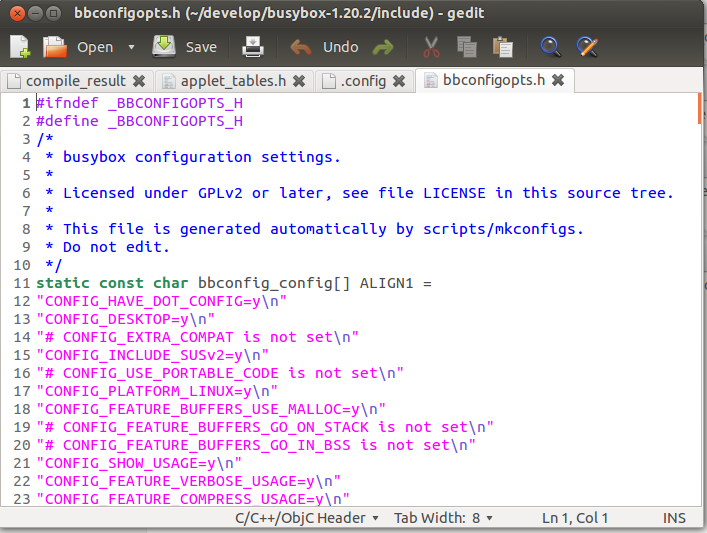Switch to the applet_tables.h tab
The height and width of the screenshot is (533, 707).
[233, 81]
